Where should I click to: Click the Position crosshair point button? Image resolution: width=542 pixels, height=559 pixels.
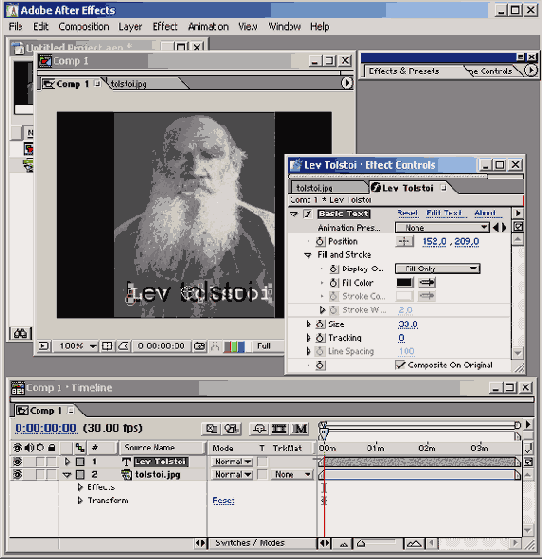click(404, 241)
